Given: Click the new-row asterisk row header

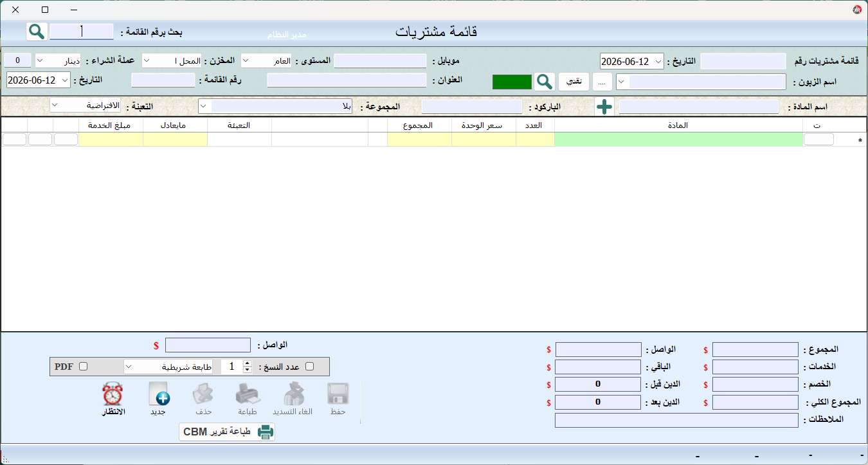Looking at the screenshot, I should (861, 140).
